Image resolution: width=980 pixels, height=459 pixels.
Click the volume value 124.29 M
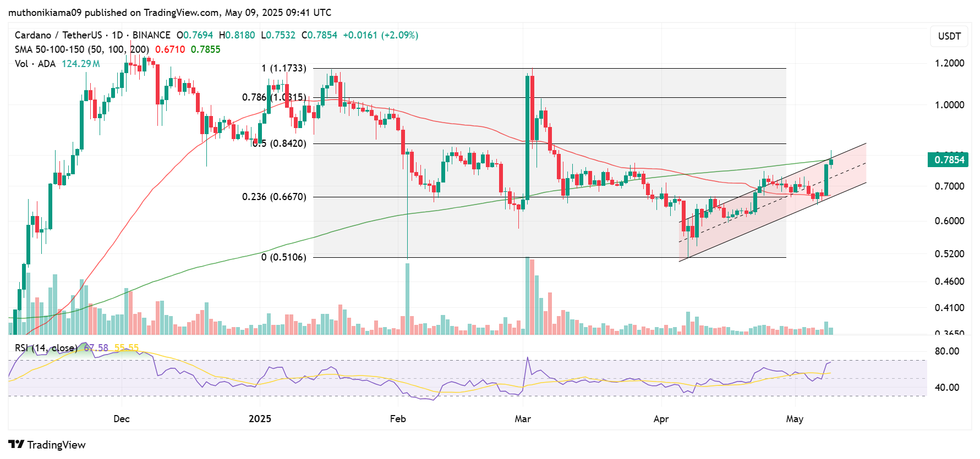[x=81, y=64]
